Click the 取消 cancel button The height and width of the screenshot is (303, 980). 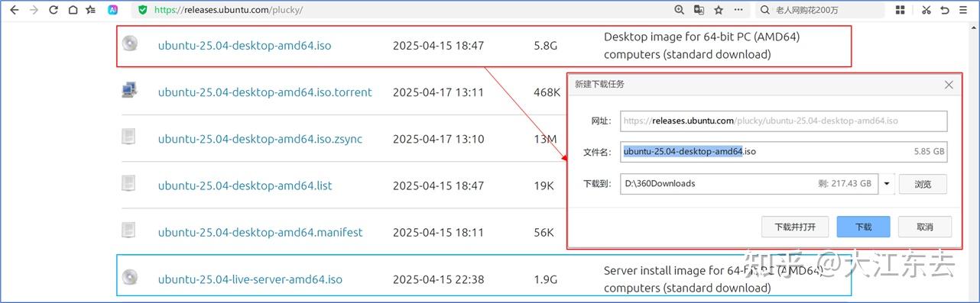point(925,227)
